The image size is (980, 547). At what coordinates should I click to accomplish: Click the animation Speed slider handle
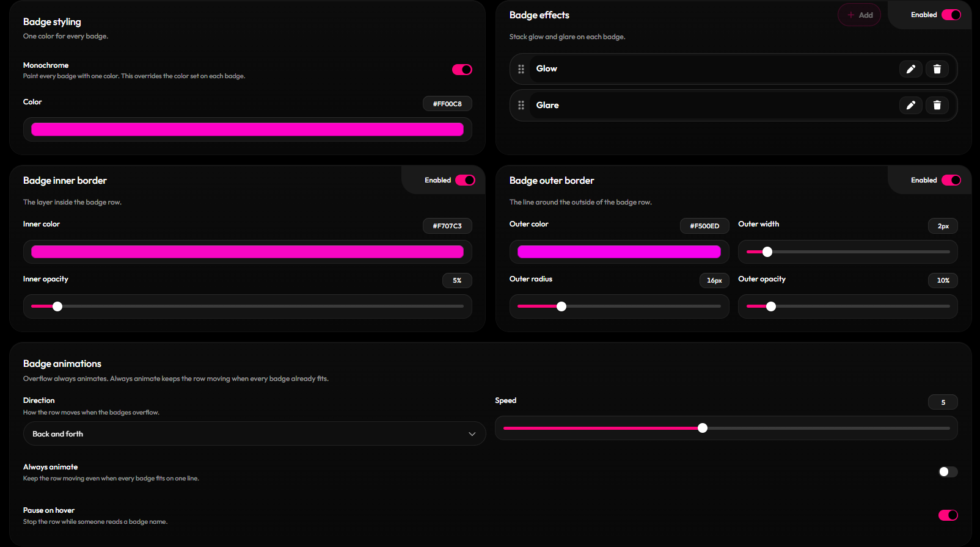pos(703,428)
